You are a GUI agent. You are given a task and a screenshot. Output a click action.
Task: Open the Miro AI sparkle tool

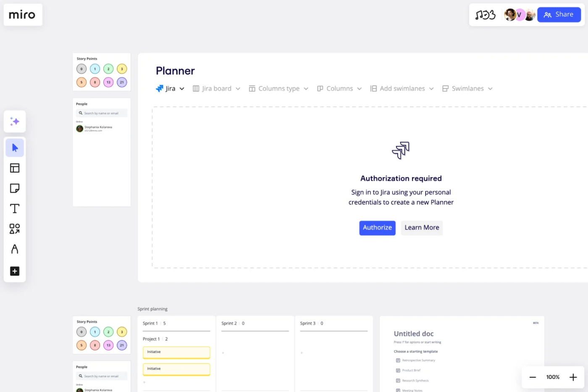point(15,121)
